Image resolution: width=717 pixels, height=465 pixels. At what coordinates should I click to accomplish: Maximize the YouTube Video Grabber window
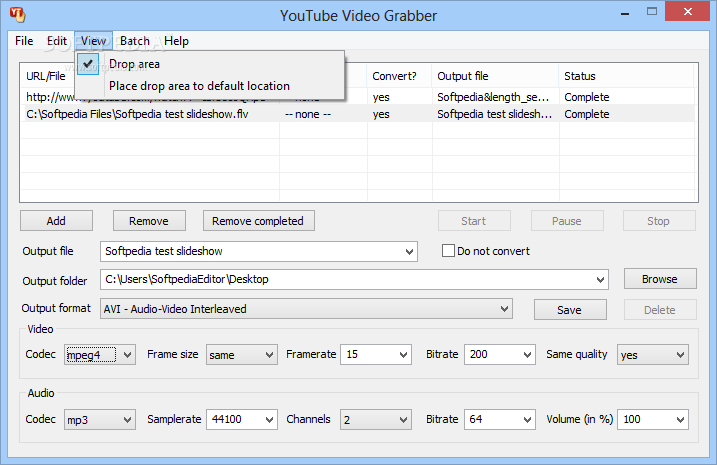click(x=652, y=11)
